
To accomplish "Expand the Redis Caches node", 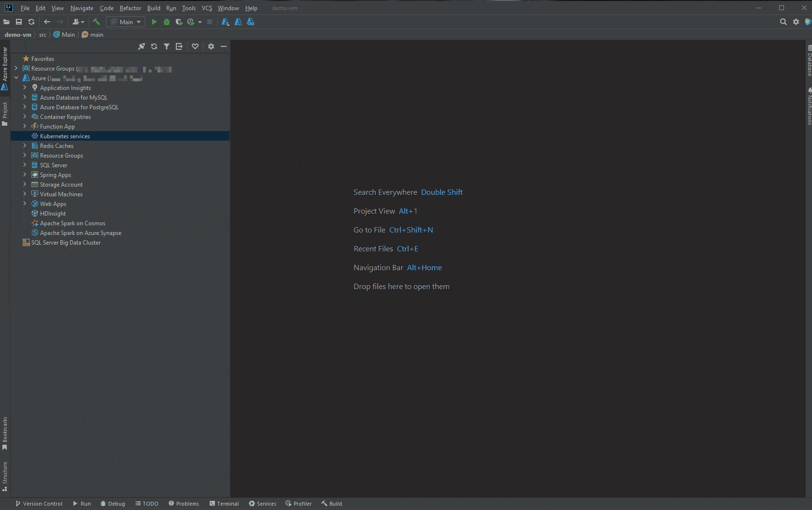I will click(25, 146).
